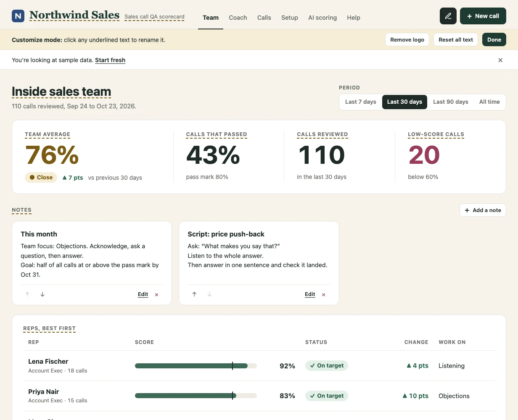Rename the CALLS REVIEWED label
Screen dimensions: 518x420
[322, 134]
